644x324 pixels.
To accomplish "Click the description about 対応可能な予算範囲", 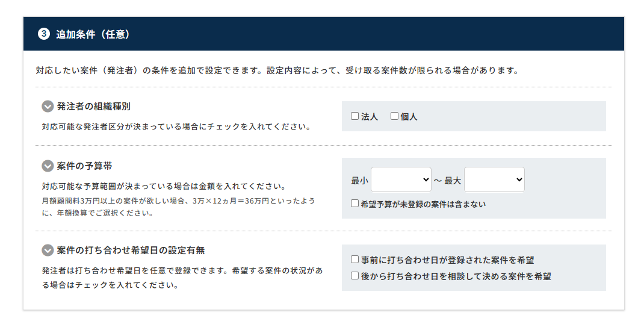I will click(x=164, y=186).
